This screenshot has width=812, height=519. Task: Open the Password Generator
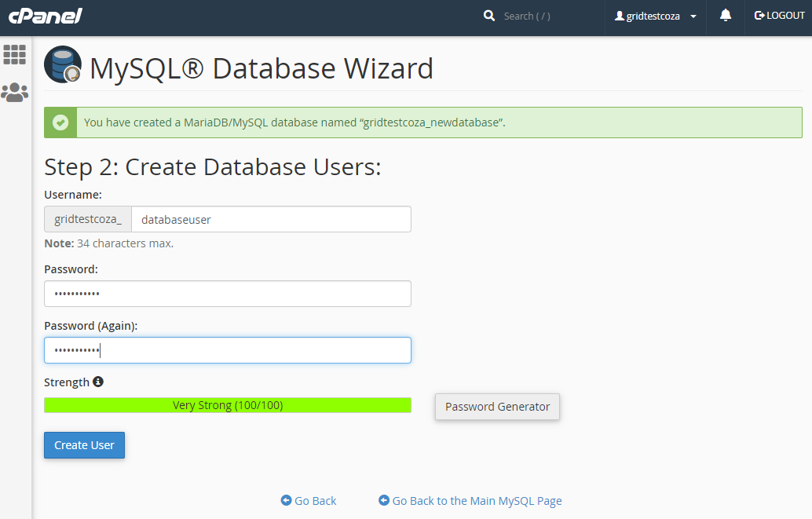point(497,407)
